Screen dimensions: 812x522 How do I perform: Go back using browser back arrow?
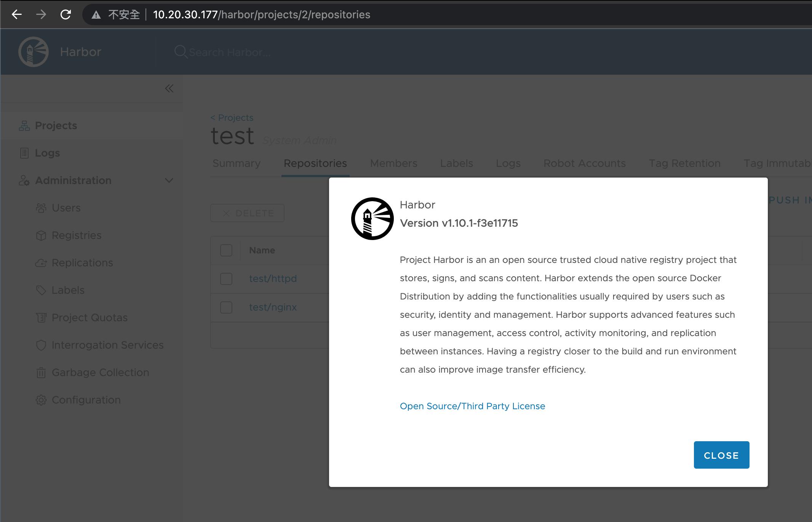(16, 14)
